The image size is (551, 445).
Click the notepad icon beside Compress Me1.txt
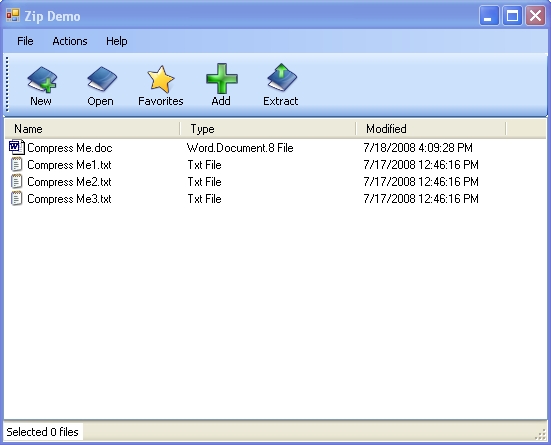point(17,165)
